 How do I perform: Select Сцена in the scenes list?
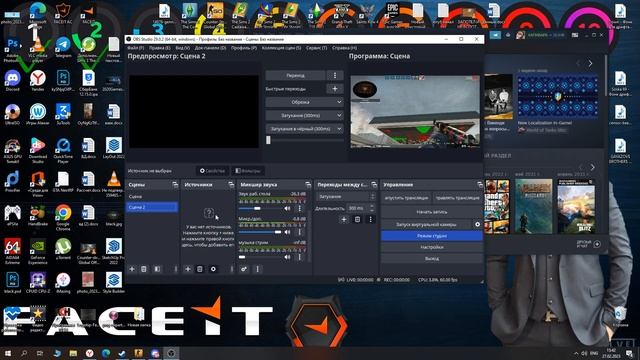coord(152,197)
